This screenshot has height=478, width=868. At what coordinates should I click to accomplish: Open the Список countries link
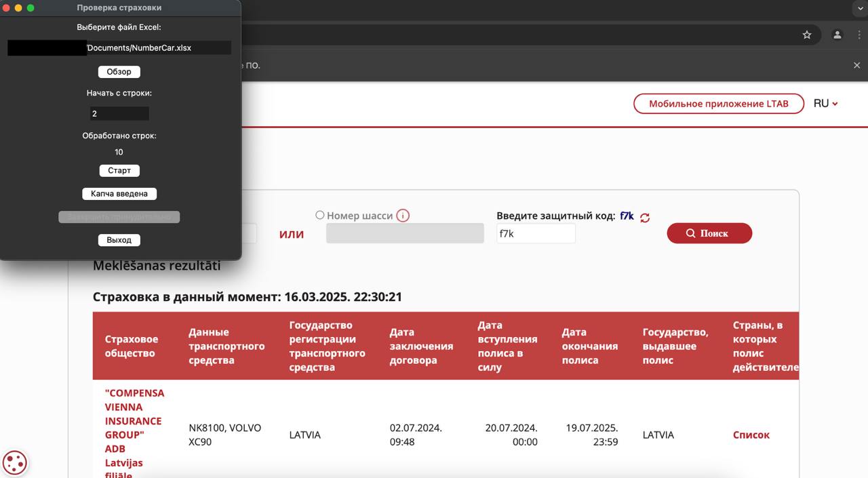[x=751, y=435]
